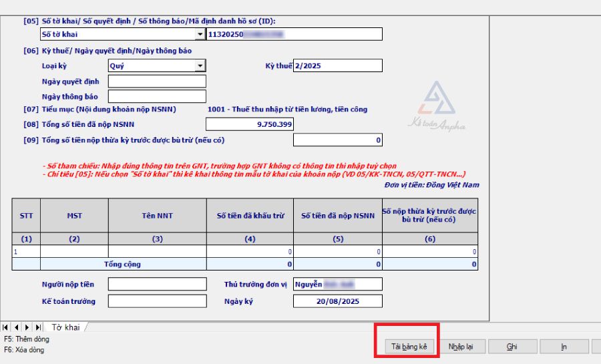
Task: Click the STT column header
Action: tap(26, 216)
